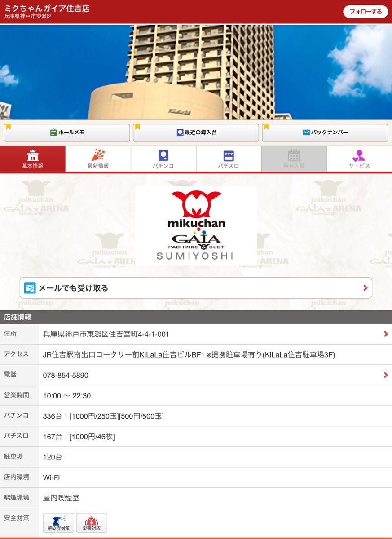392x539 pixels.
Task: Open the phone number row chevron
Action: point(385,375)
